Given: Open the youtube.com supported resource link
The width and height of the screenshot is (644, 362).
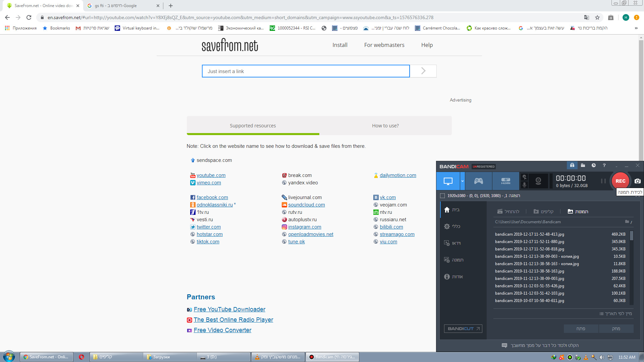Looking at the screenshot, I should tap(211, 175).
